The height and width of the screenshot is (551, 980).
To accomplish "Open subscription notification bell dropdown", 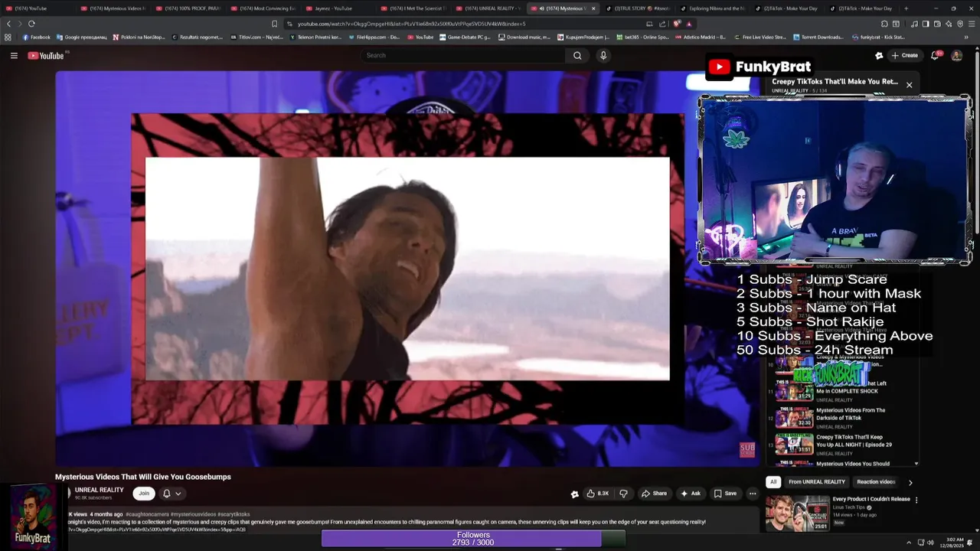I will click(171, 494).
